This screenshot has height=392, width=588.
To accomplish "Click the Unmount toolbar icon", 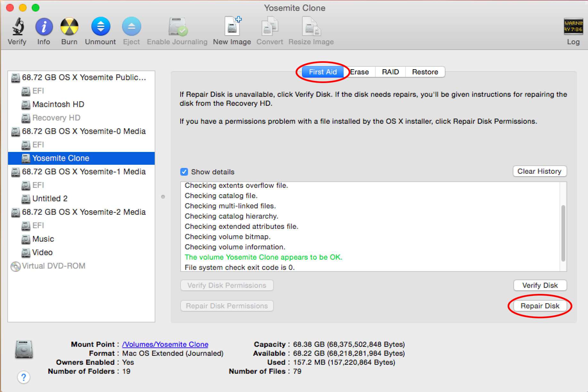I will pos(101,26).
